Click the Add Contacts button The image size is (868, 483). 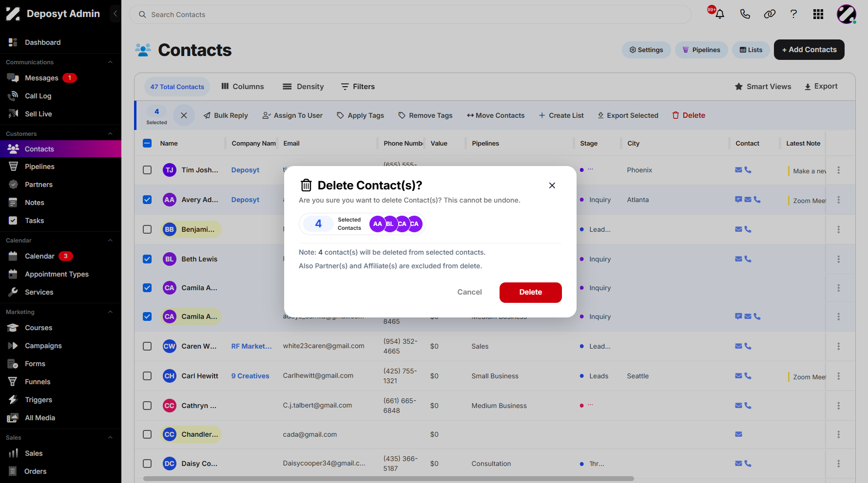pyautogui.click(x=809, y=50)
